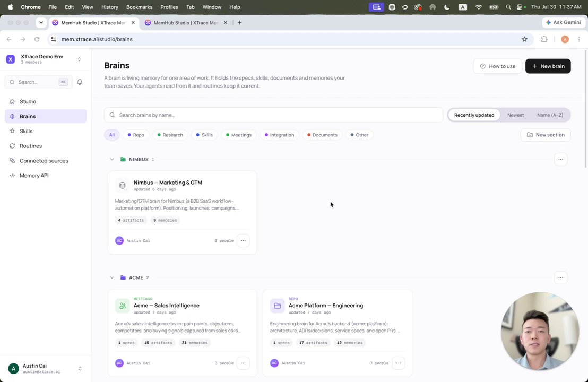Image resolution: width=588 pixels, height=382 pixels.
Task: Filter brains by Other
Action: [x=359, y=135]
